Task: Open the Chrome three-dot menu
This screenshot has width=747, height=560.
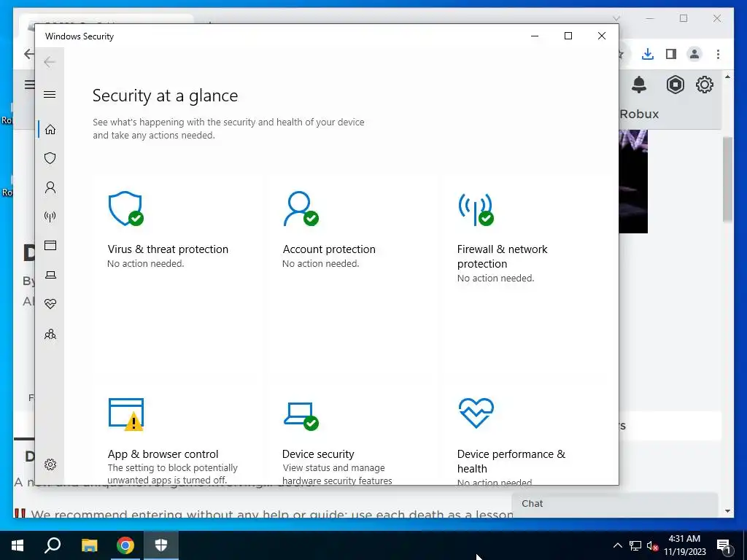Action: [x=718, y=54]
